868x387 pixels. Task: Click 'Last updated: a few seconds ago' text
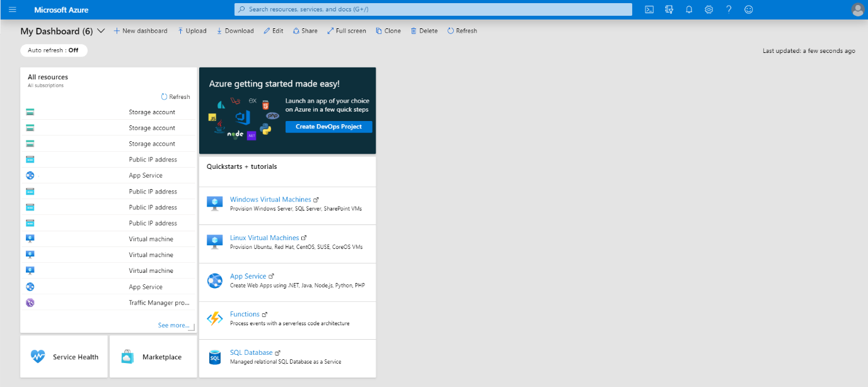tap(809, 50)
